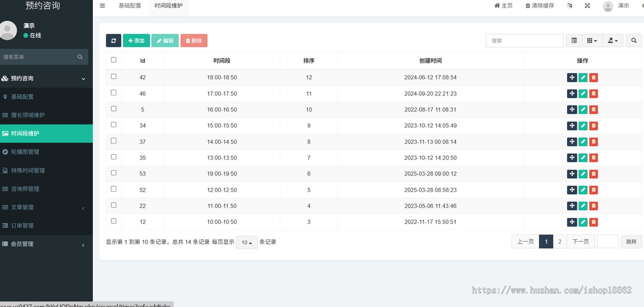Click the green edit icon for 16:00-16:50 row

[583, 110]
